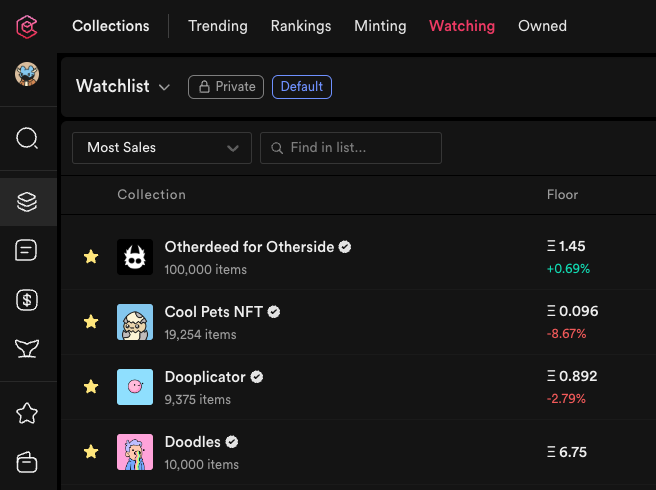Go to the Owned tab
Viewport: 656px width, 490px height.
pyautogui.click(x=542, y=26)
